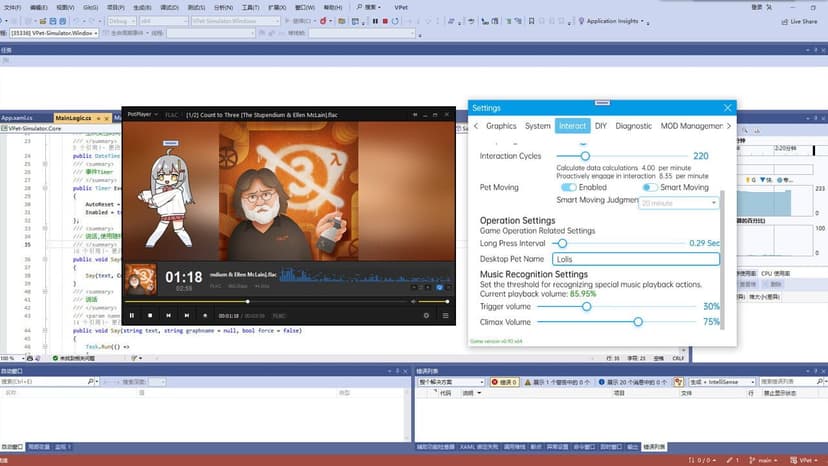The height and width of the screenshot is (466, 828).
Task: Click the Desktop Pet Name input field
Action: tap(636, 259)
